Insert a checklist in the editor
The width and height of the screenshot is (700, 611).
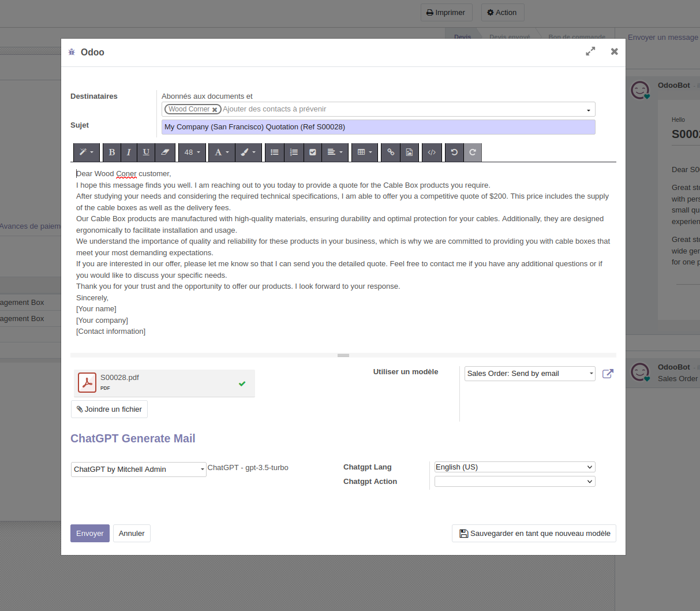click(x=313, y=152)
